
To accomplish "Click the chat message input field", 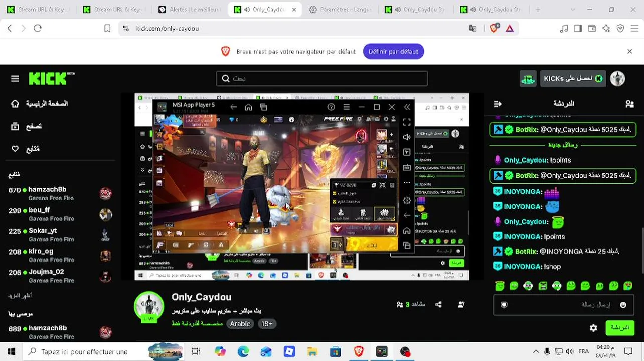I will [564, 305].
